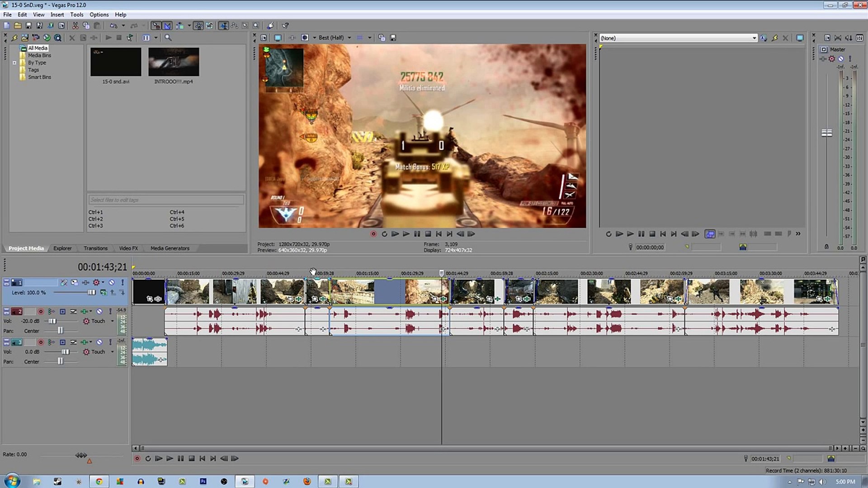Click the Undo toolbar icon
The image size is (868, 488).
tap(114, 26)
